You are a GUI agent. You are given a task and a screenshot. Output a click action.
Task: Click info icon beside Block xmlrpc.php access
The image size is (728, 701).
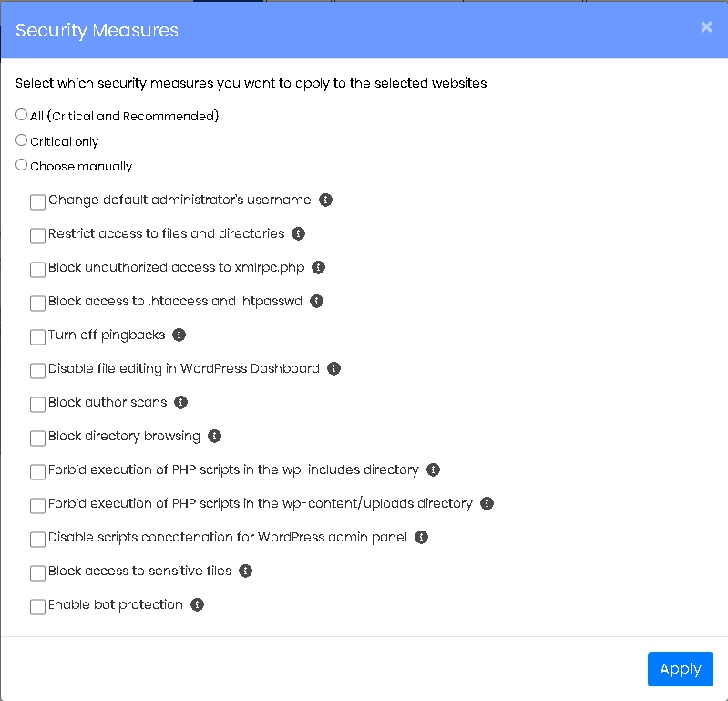tap(318, 268)
